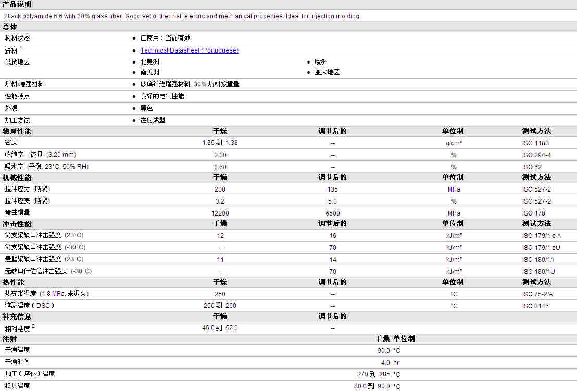
Task: Click footnote 2 superscript beside 相对粘度
Action: (x=33, y=326)
